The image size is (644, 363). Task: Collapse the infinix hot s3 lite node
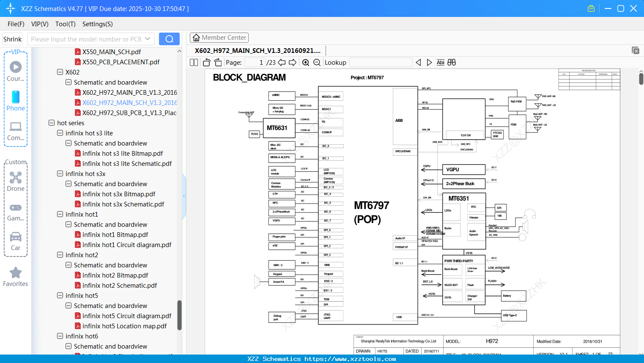[60, 133]
